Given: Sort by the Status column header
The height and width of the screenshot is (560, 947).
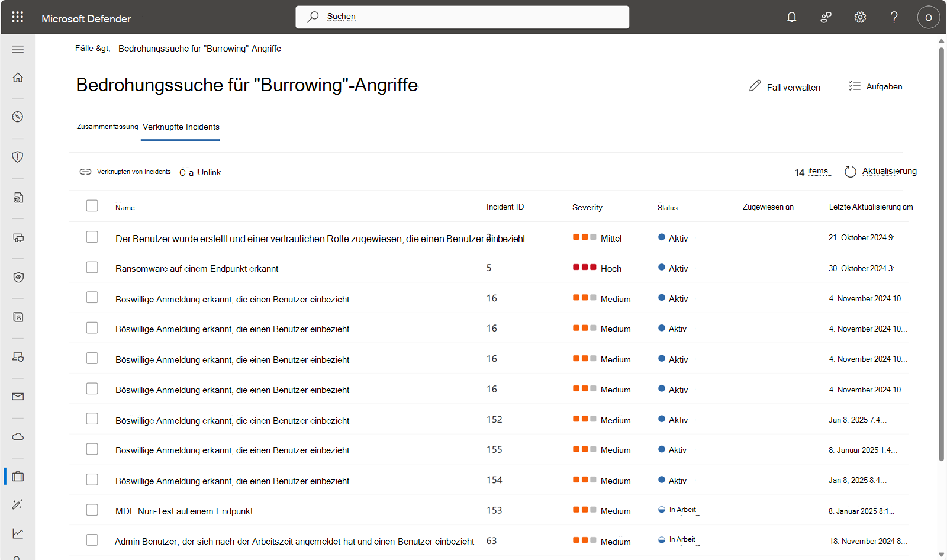Looking at the screenshot, I should [x=668, y=208].
